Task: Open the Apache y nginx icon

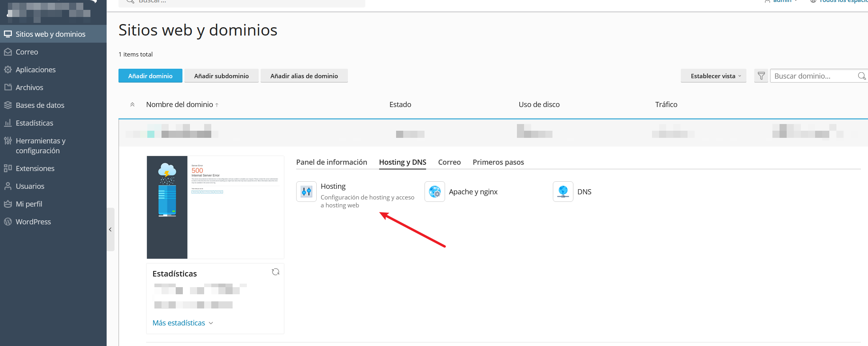Action: (x=435, y=192)
